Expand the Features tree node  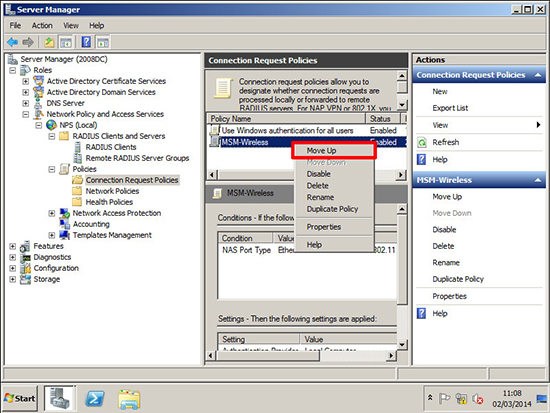13,246
